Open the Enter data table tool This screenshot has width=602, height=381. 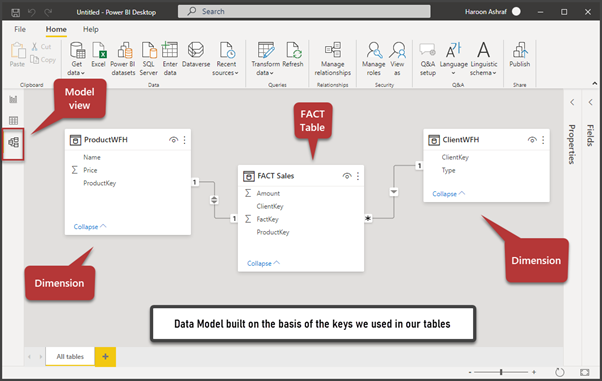170,59
